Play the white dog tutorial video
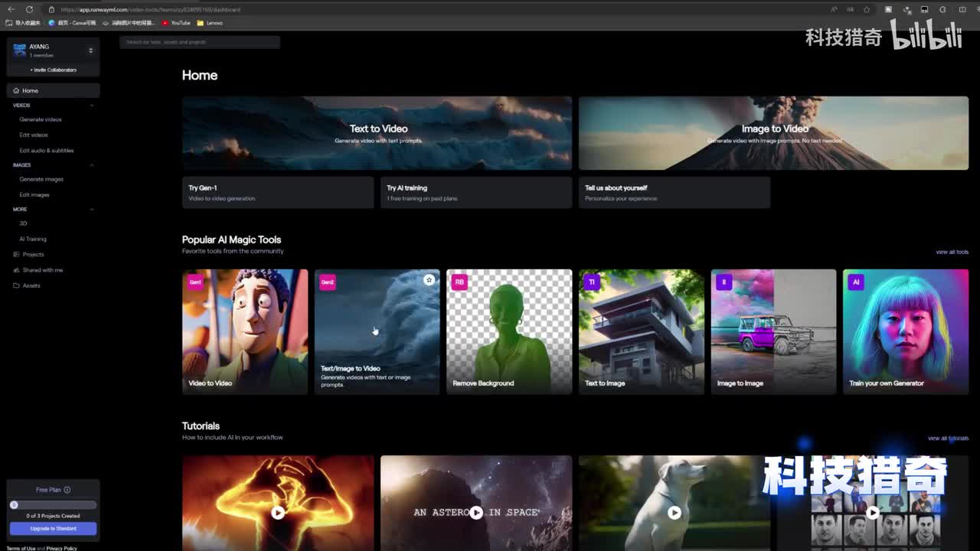The width and height of the screenshot is (980, 551). (675, 513)
